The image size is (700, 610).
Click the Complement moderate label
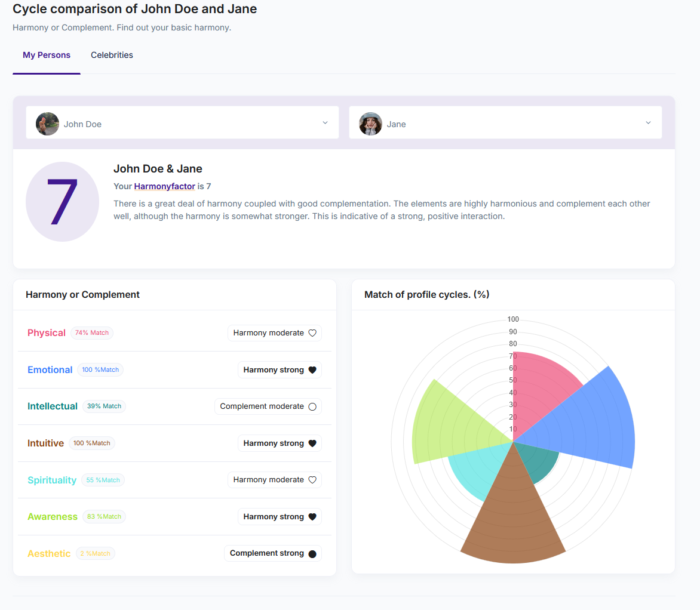pyautogui.click(x=262, y=406)
